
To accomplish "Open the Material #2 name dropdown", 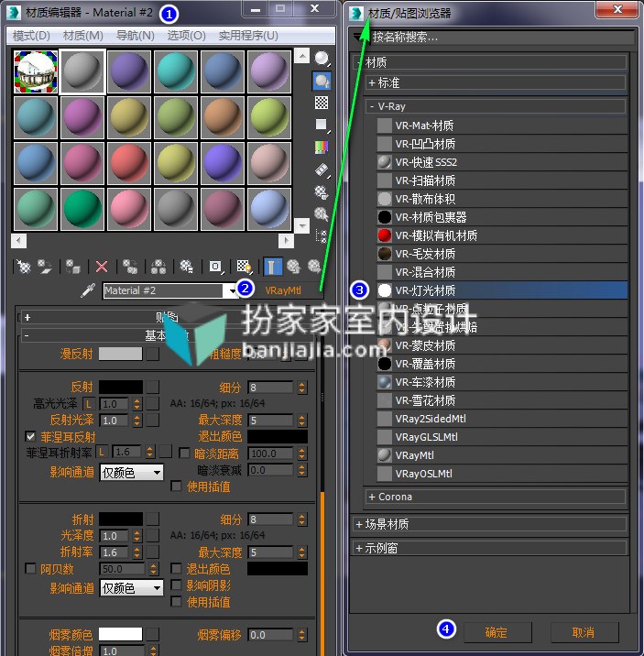I will [232, 290].
